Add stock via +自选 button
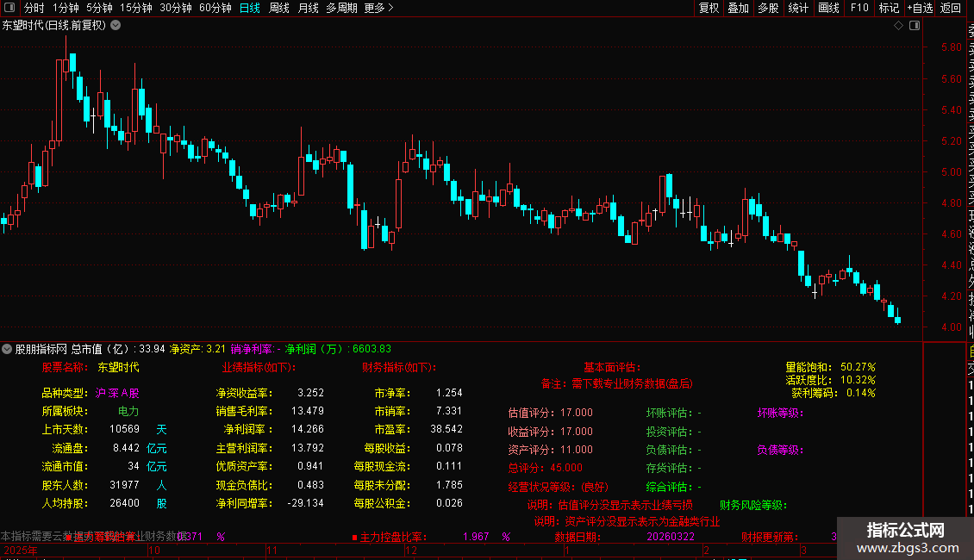Screen dimensions: 974x560 point(920,8)
